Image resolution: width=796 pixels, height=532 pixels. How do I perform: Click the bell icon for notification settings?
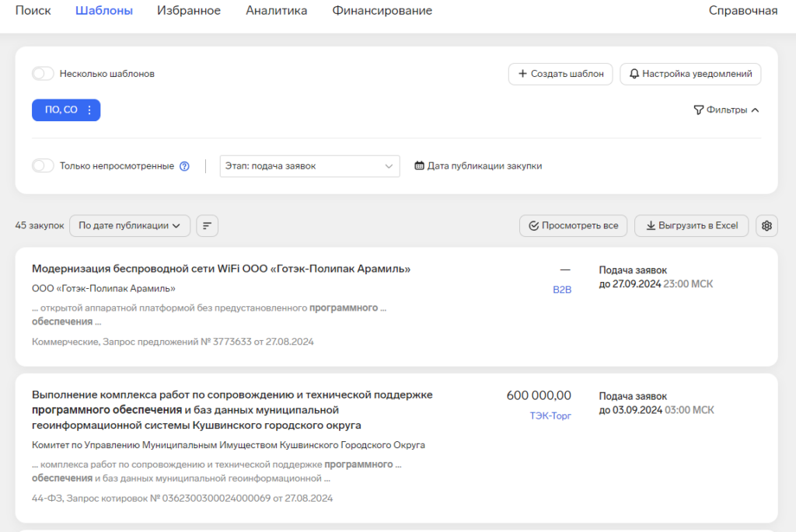[x=634, y=75]
